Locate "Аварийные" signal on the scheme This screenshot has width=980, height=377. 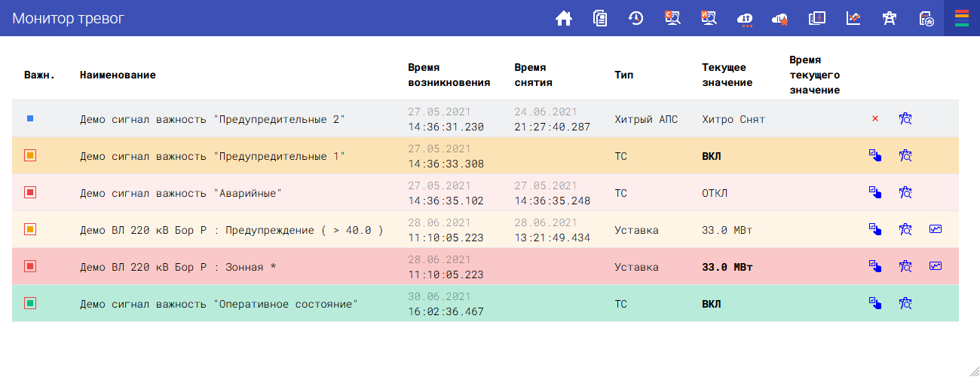point(905,193)
